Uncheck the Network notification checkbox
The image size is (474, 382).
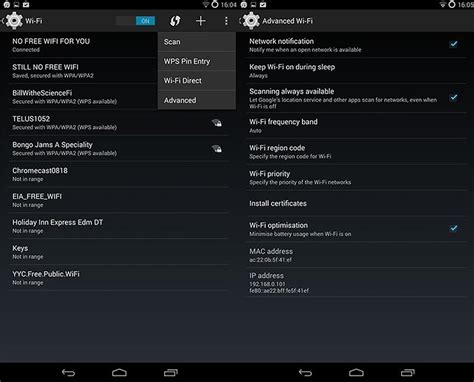453,44
